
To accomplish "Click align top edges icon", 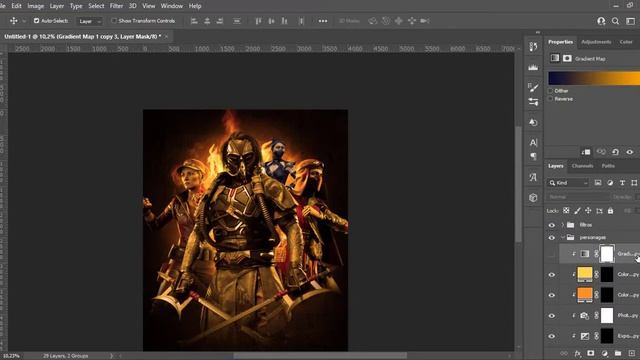I will click(x=258, y=21).
